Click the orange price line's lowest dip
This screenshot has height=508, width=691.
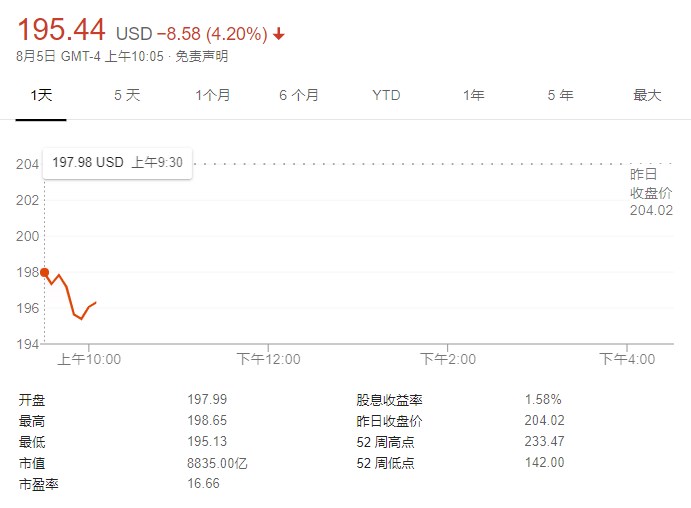pos(81,318)
